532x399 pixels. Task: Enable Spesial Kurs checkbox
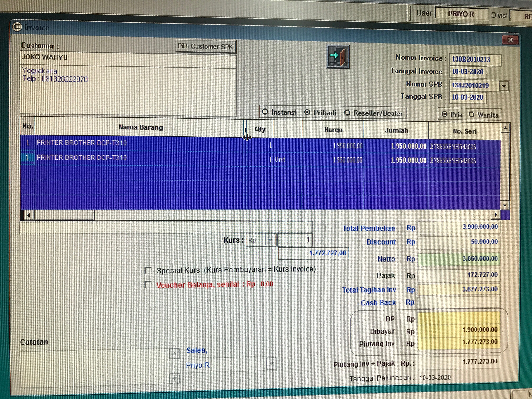tap(148, 270)
